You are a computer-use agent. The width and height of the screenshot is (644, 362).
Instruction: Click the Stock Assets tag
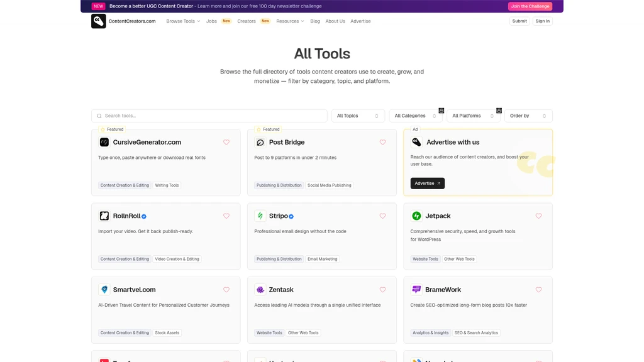tap(167, 333)
